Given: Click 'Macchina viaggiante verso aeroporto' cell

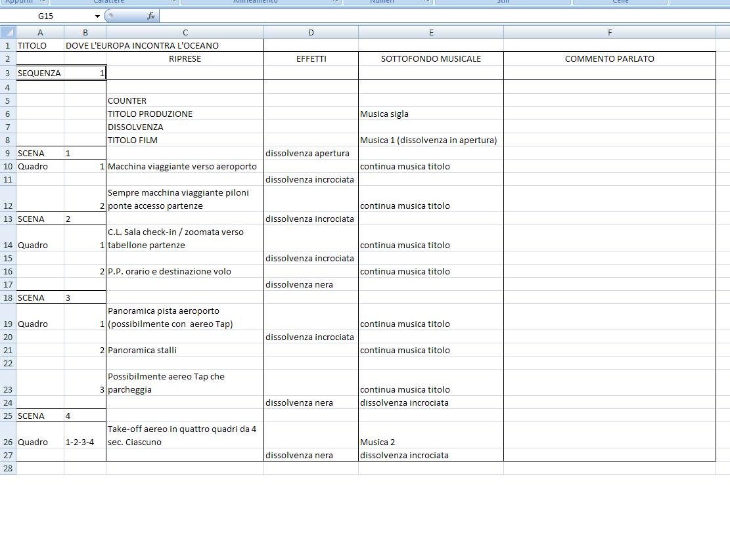Looking at the screenshot, I should (x=185, y=167).
